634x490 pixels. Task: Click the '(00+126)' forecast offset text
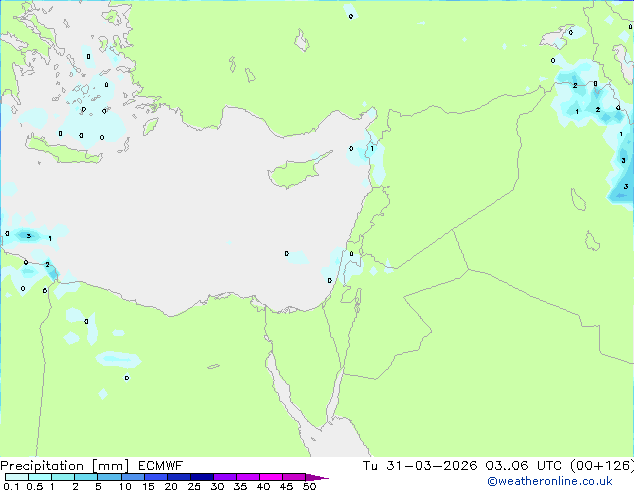click(602, 466)
